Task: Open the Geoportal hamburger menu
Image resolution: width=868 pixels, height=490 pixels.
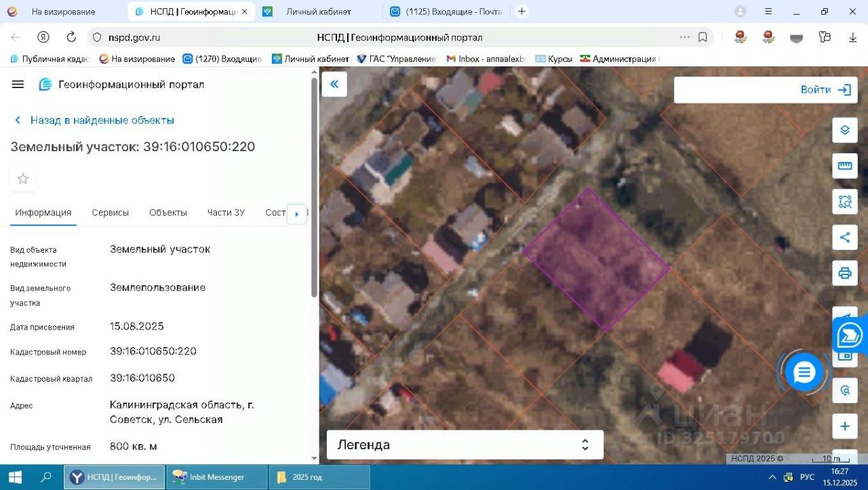Action: 18,84
